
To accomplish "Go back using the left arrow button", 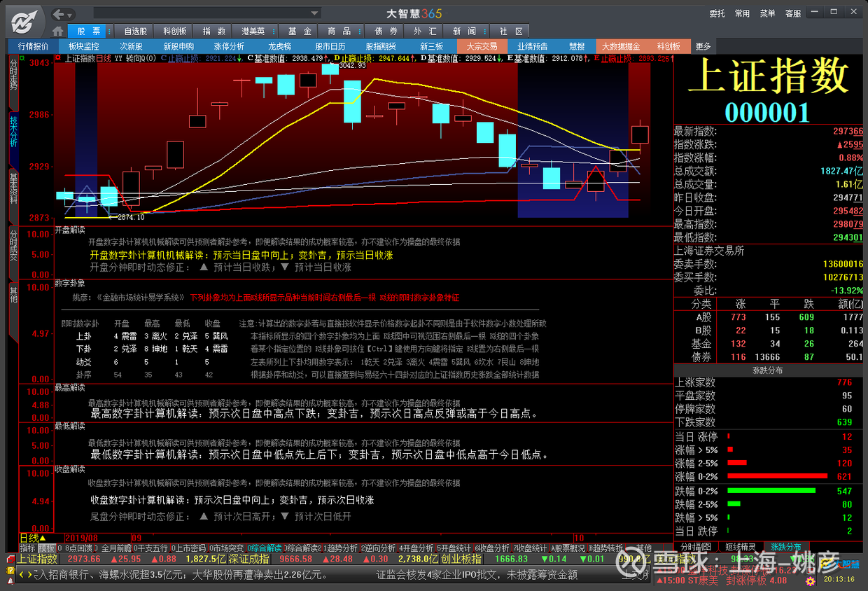I will [59, 14].
